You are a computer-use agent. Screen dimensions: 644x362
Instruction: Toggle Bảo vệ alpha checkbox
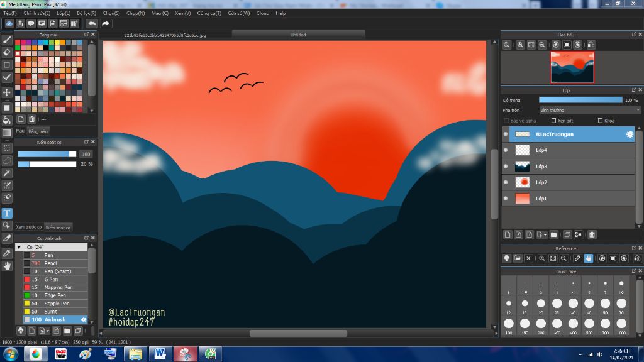(506, 121)
